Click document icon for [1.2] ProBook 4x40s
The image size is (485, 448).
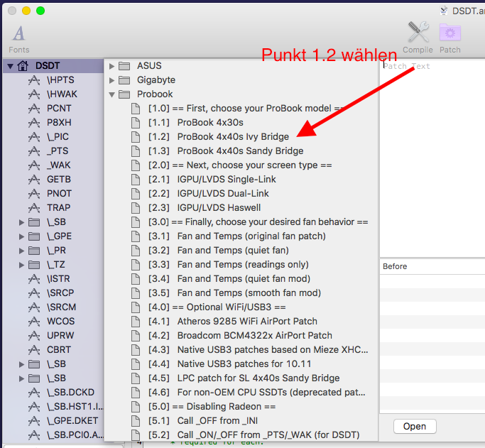coord(136,136)
